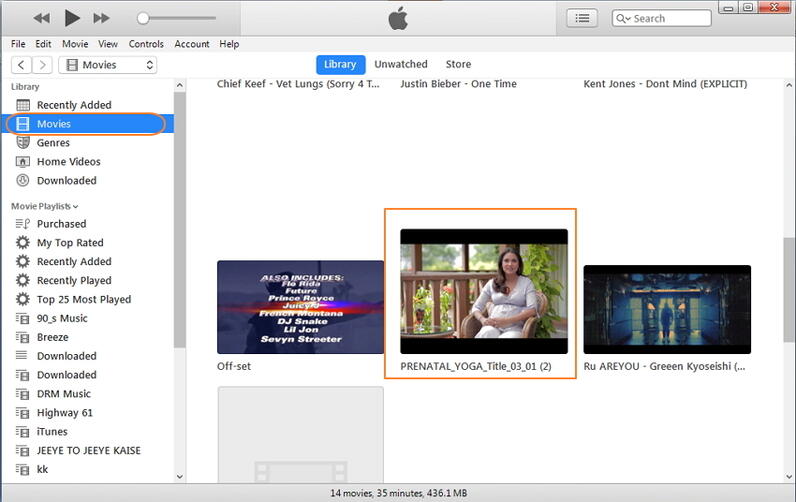Viewport: 796px width, 502px height.
Task: Click the Genres masks icon
Action: (x=23, y=143)
